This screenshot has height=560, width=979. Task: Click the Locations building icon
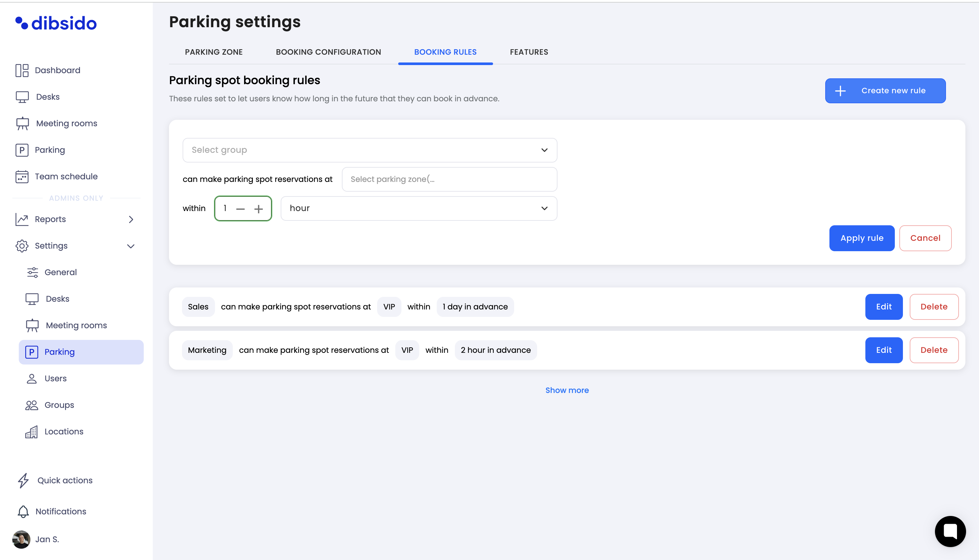click(31, 431)
